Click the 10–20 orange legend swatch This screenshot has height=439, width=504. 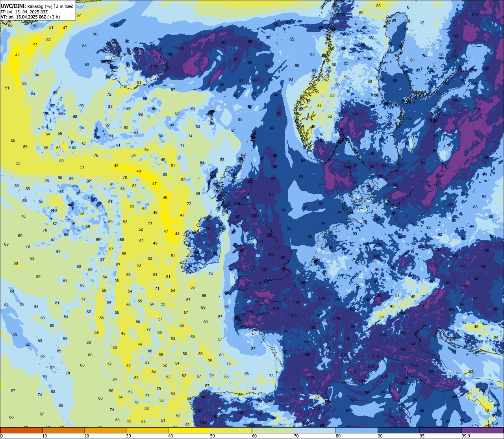[x=63, y=430]
